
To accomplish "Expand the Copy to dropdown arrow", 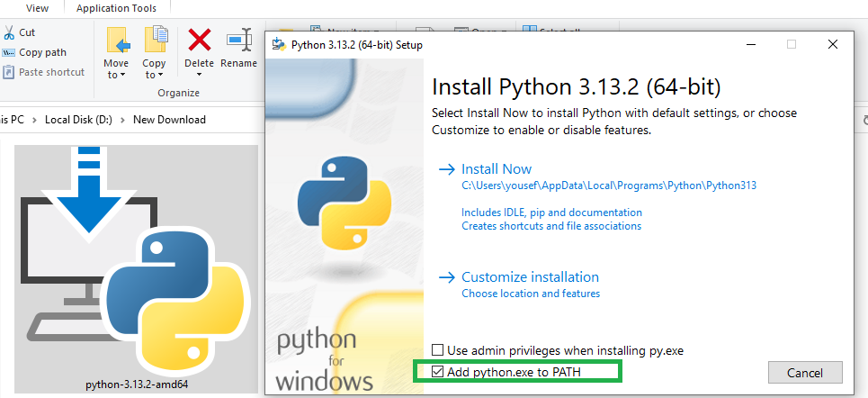I will pyautogui.click(x=160, y=75).
